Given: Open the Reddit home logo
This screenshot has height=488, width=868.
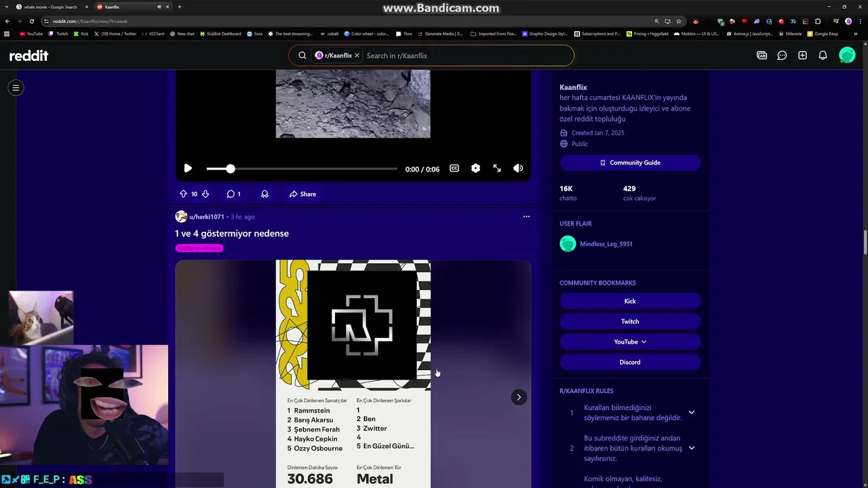Looking at the screenshot, I should click(28, 56).
